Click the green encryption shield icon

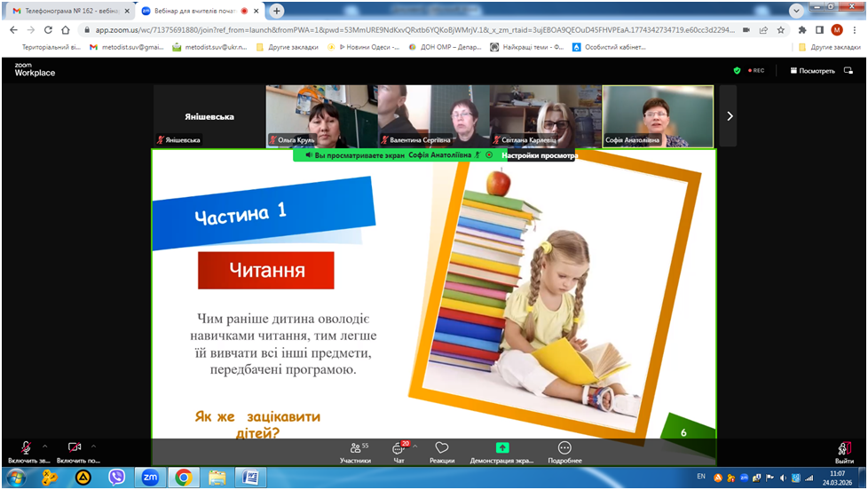coord(737,71)
